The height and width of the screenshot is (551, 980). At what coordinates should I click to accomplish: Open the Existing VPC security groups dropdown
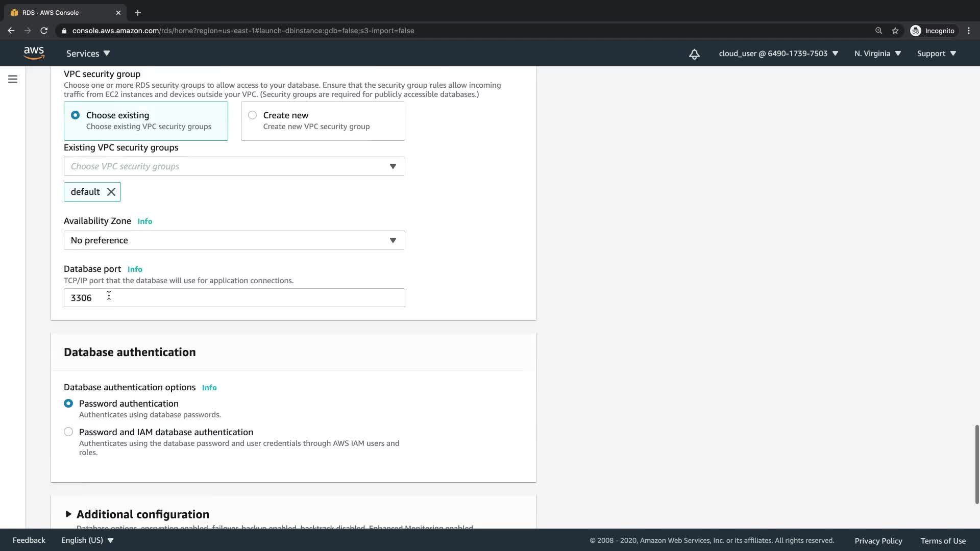[234, 166]
